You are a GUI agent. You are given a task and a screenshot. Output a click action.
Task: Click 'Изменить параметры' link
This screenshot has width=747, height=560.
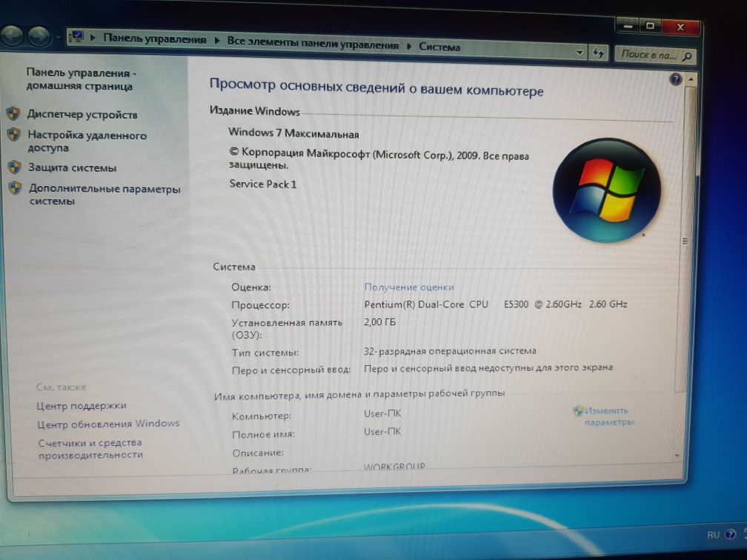click(x=609, y=416)
